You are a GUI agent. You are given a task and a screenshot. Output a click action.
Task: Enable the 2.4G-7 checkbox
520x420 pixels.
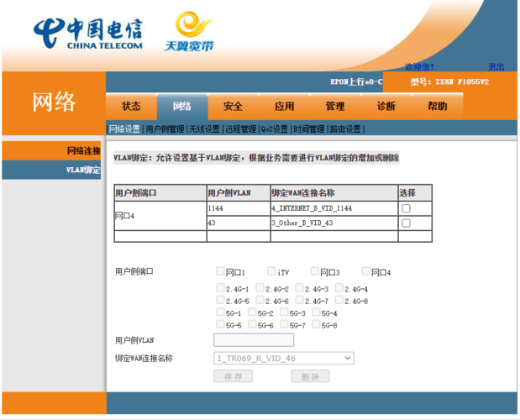click(299, 300)
